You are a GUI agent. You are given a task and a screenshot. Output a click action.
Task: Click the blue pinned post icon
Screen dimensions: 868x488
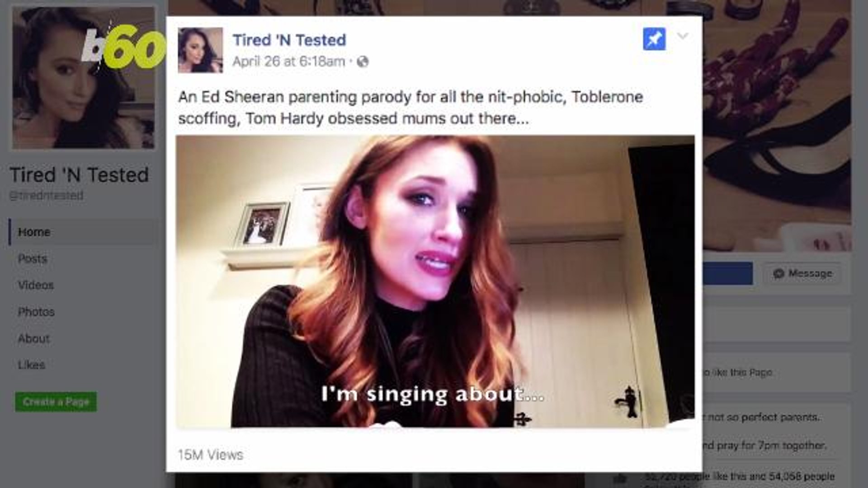pyautogui.click(x=654, y=39)
